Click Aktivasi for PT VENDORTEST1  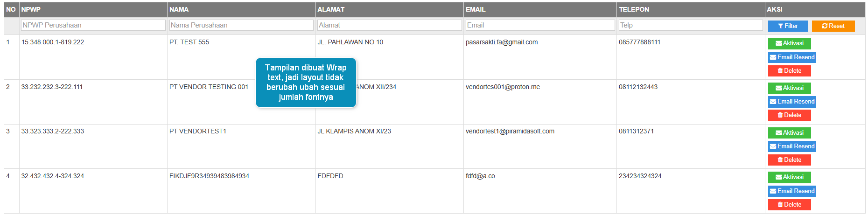pyautogui.click(x=789, y=133)
